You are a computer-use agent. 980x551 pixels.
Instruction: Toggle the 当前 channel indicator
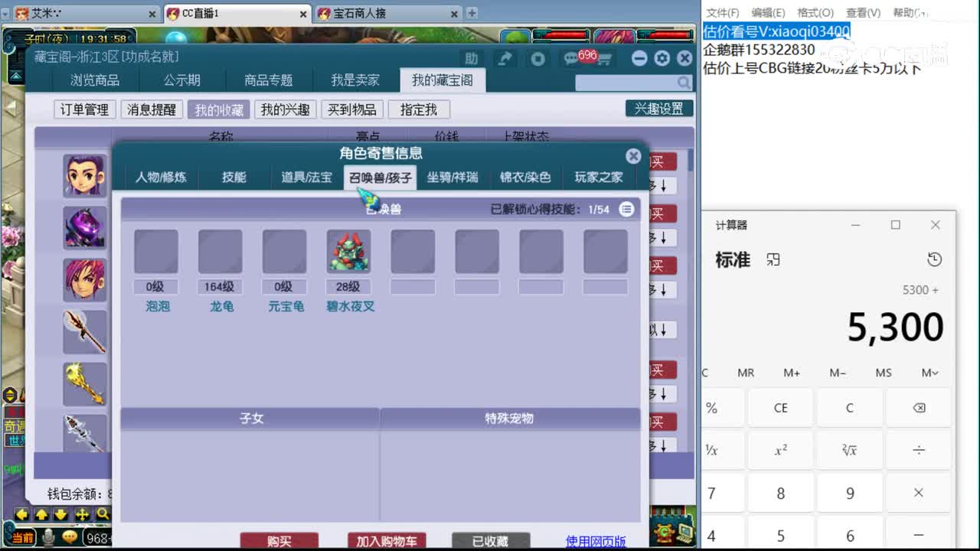pyautogui.click(x=24, y=536)
